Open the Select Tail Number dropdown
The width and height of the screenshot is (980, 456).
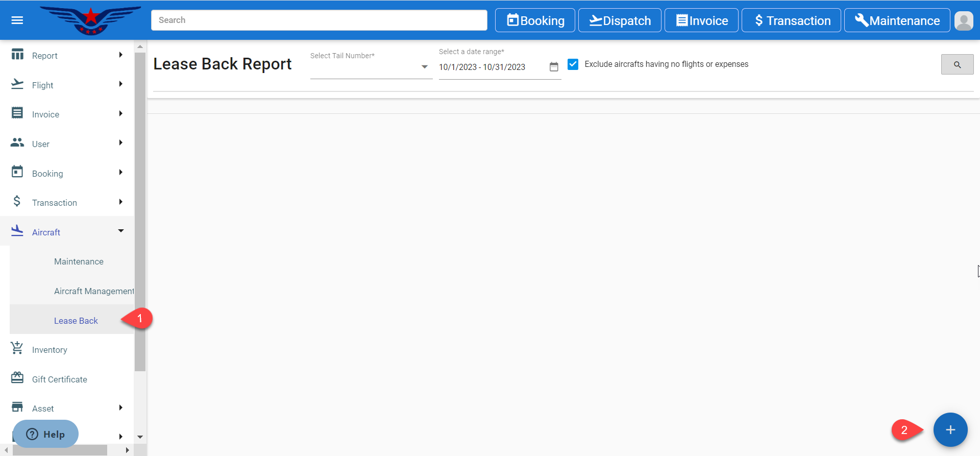click(x=371, y=67)
